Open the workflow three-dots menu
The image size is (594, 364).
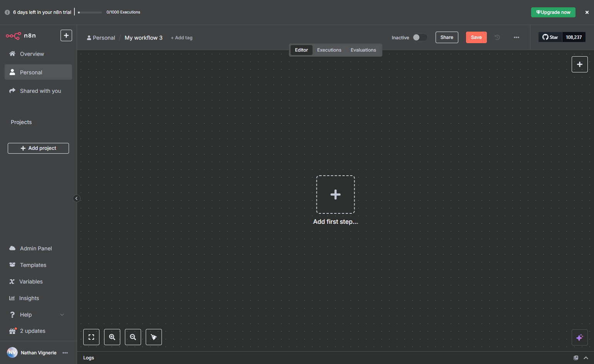click(517, 37)
